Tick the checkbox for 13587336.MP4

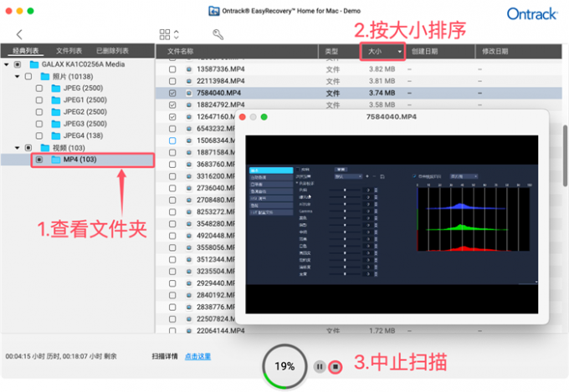pos(172,69)
